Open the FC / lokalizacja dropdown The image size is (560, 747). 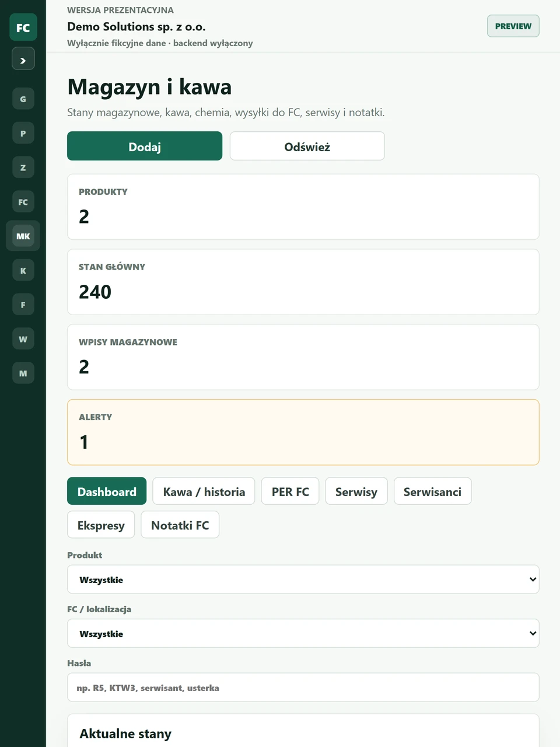[303, 633]
